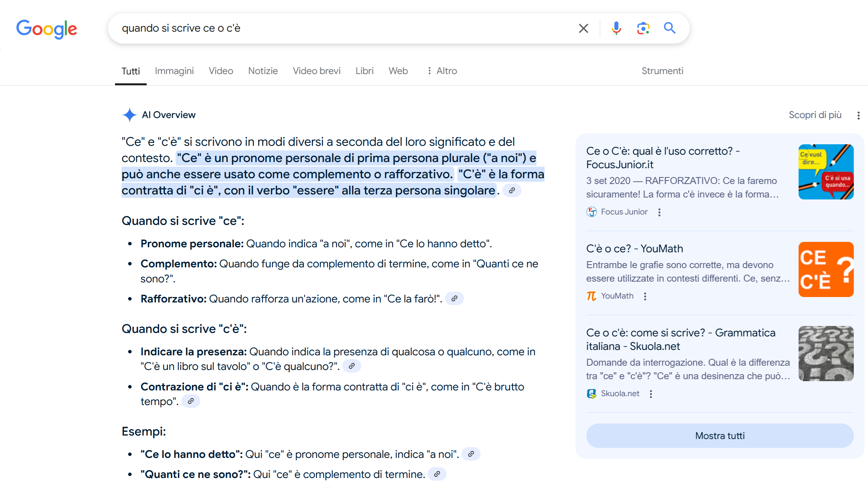Click source link icon after first paragraph
Viewport: 868px width, 488px height.
pyautogui.click(x=512, y=191)
